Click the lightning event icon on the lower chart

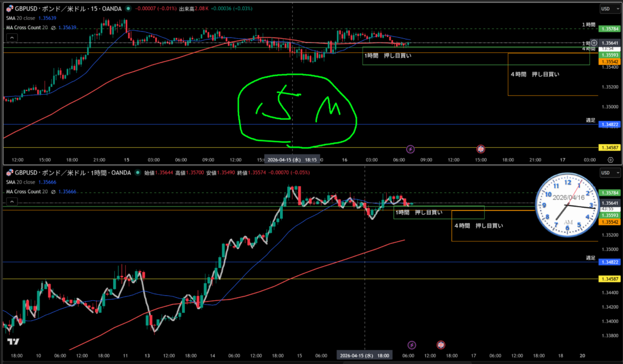point(411,345)
